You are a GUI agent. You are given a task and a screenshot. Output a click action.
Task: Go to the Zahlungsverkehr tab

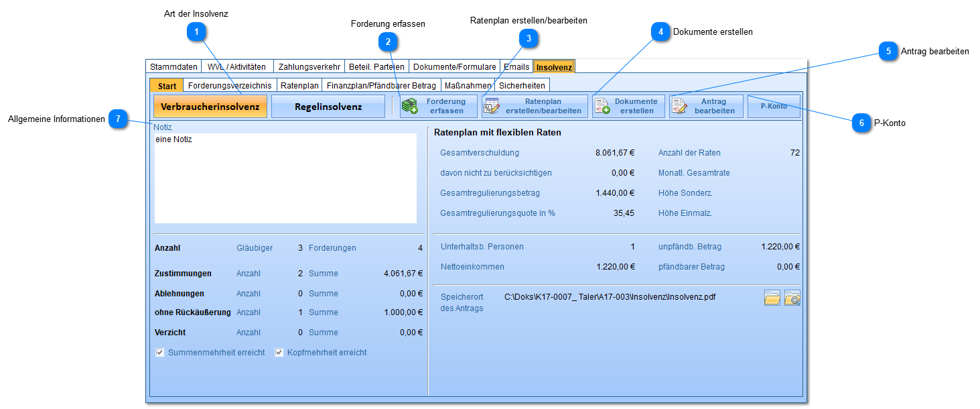pyautogui.click(x=309, y=67)
